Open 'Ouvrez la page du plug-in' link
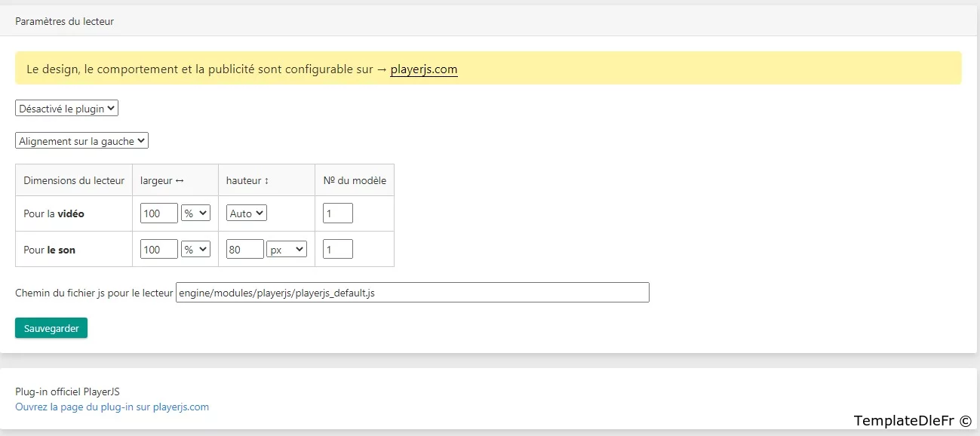980x436 pixels. point(112,407)
